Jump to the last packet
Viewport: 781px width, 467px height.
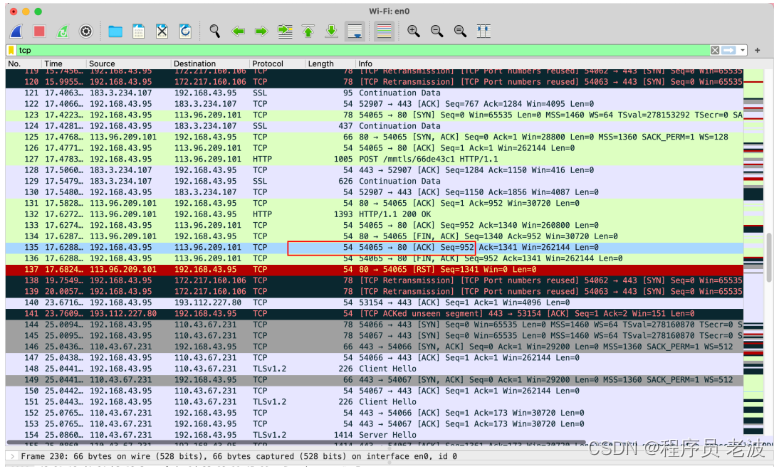tap(331, 31)
